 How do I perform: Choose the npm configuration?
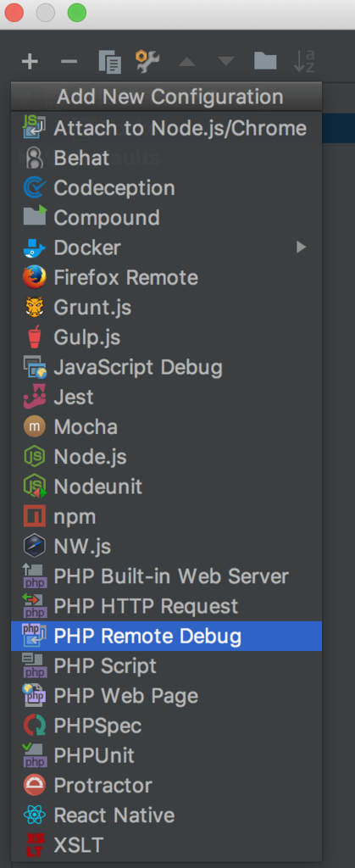pos(166,516)
